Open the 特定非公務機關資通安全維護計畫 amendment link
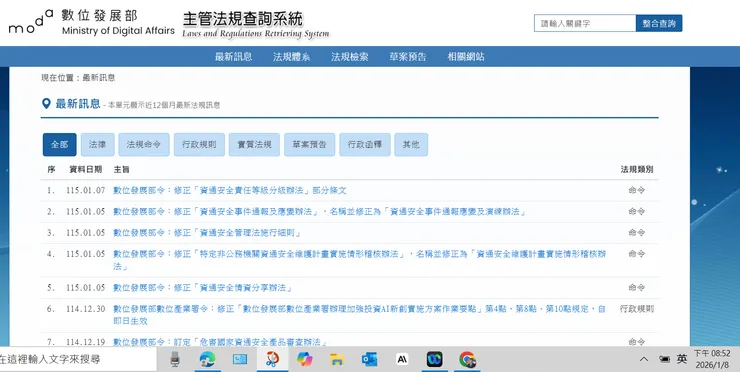Screen dimensions: 740x372 [359, 260]
